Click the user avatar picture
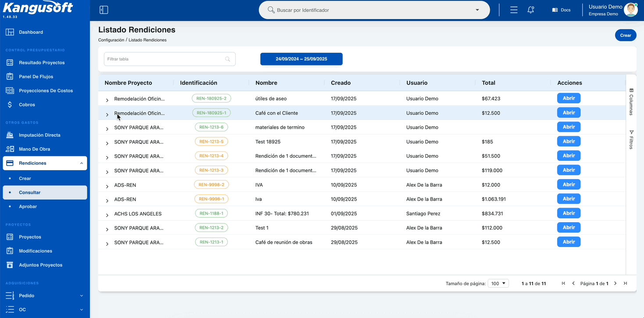Screen dimensions: 644x318 click(631, 10)
